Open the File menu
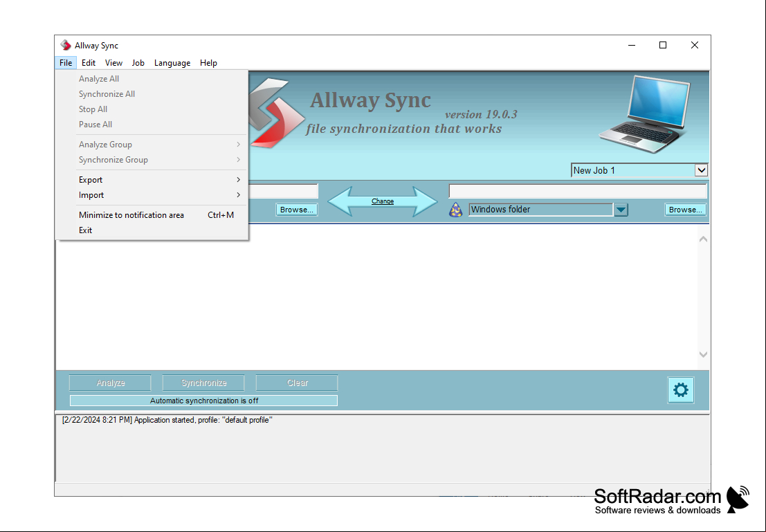Viewport: 766px width, 532px height. pyautogui.click(x=66, y=62)
